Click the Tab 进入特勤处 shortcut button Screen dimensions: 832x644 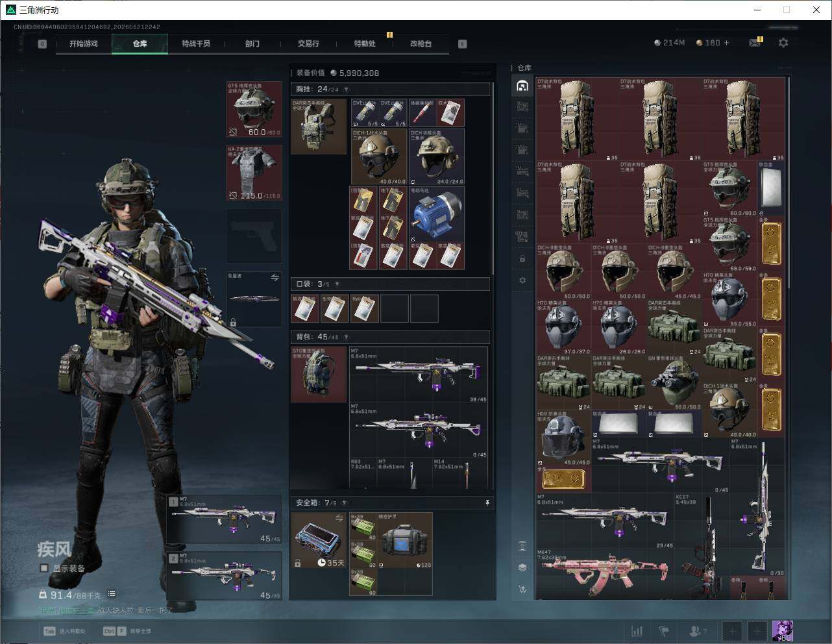[64, 631]
